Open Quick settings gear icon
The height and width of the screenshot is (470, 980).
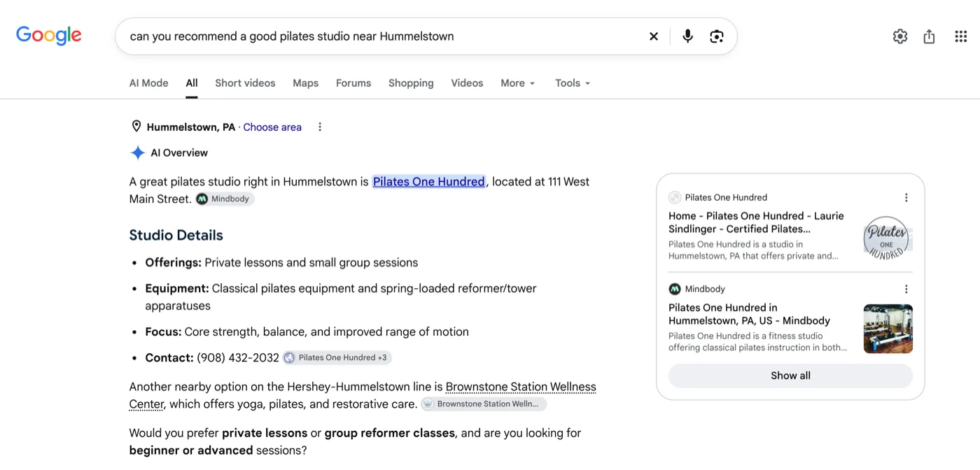pyautogui.click(x=900, y=36)
